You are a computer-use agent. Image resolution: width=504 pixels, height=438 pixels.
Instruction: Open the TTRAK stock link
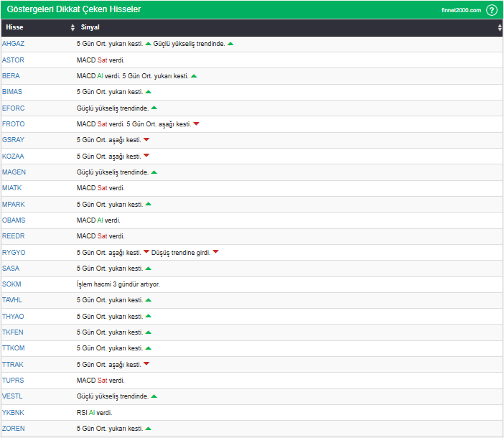pyautogui.click(x=12, y=365)
